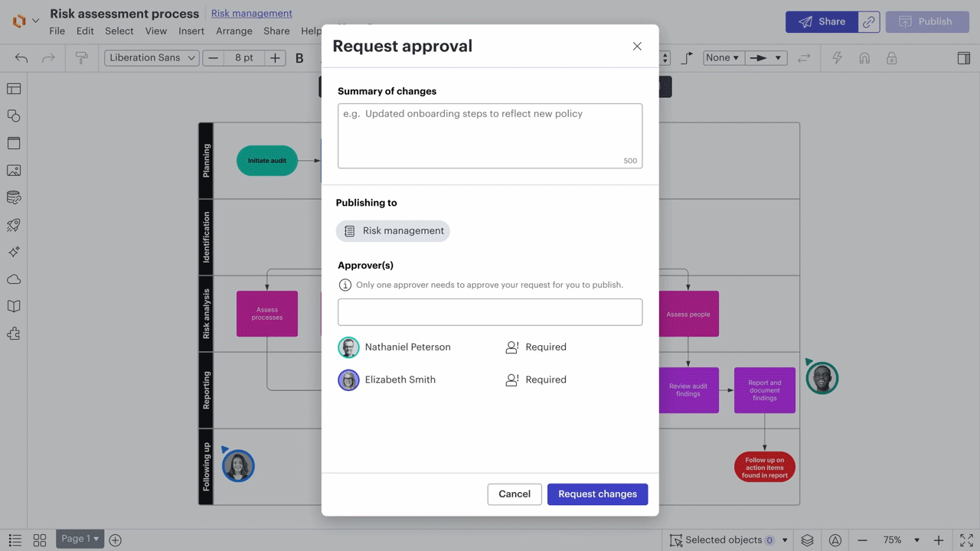
Task: Close the Request approval dialog
Action: [637, 46]
